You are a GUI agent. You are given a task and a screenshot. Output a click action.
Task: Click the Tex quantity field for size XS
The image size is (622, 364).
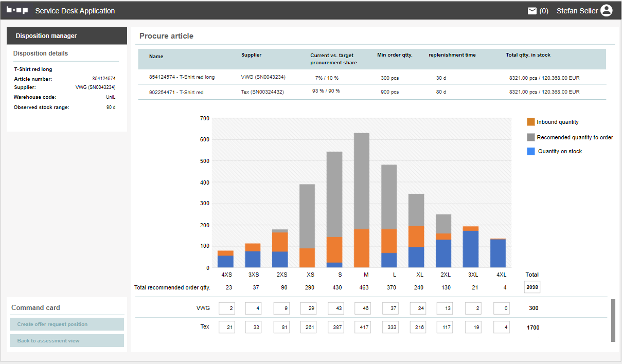coord(308,327)
